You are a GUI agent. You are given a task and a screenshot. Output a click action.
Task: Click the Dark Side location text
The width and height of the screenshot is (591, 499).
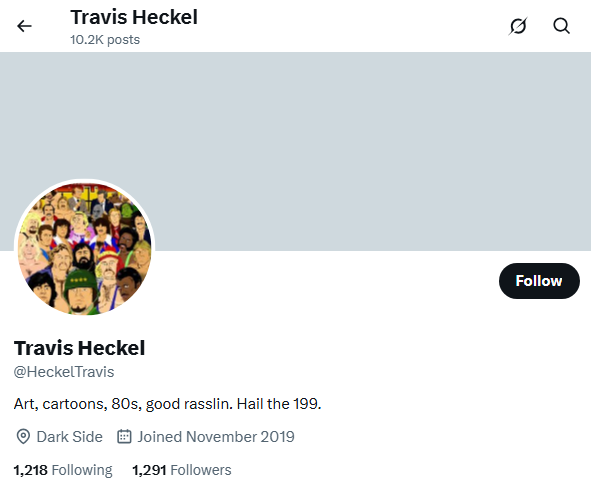pyautogui.click(x=69, y=437)
